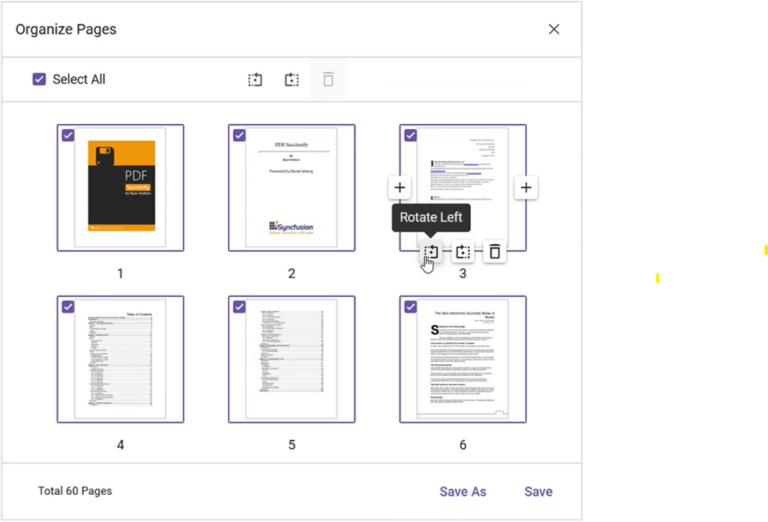This screenshot has width=768, height=522.
Task: Uncheck the checkbox on page 1
Action: click(68, 135)
